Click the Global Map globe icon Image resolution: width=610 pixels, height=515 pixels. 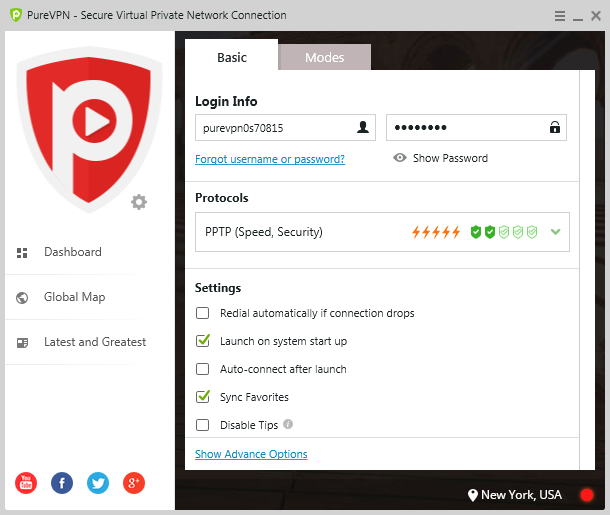click(22, 298)
